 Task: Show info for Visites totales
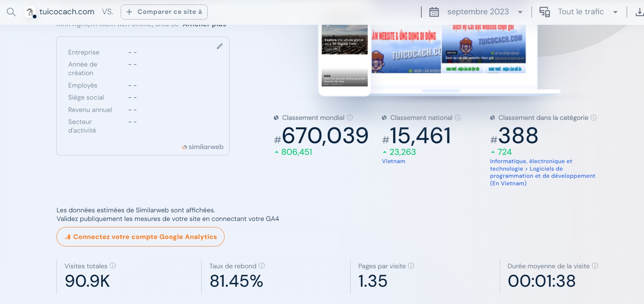(x=113, y=266)
